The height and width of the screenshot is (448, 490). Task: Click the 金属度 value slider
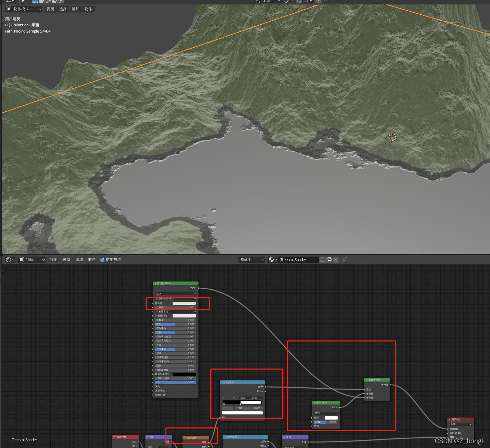click(175, 320)
